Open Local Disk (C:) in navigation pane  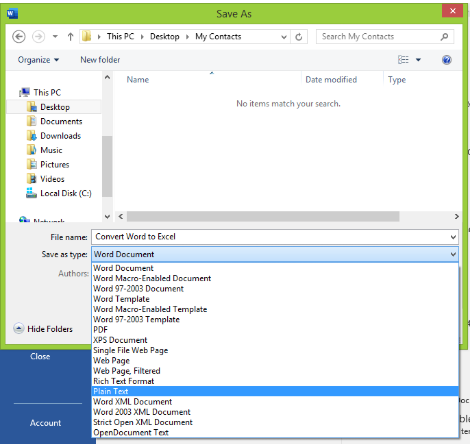click(x=66, y=193)
